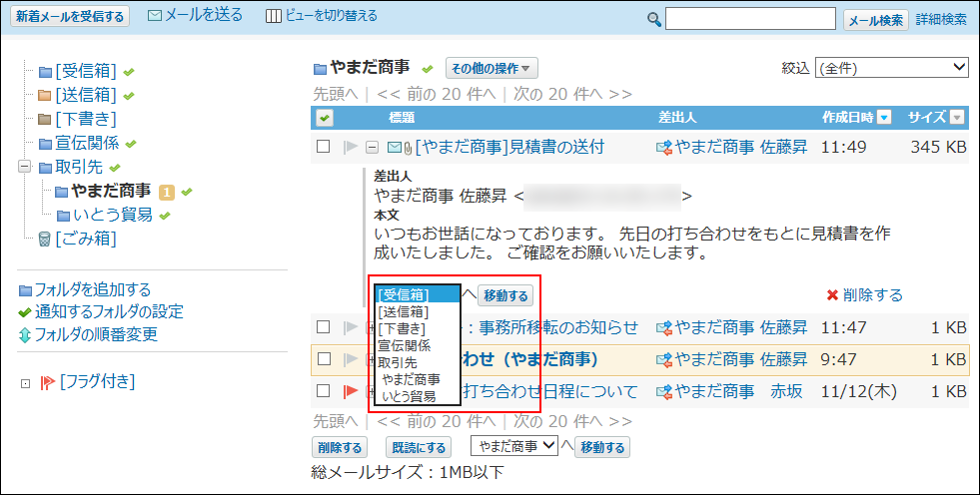Check the box for the 9:47 mail row
The image size is (980, 495).
pos(323,359)
